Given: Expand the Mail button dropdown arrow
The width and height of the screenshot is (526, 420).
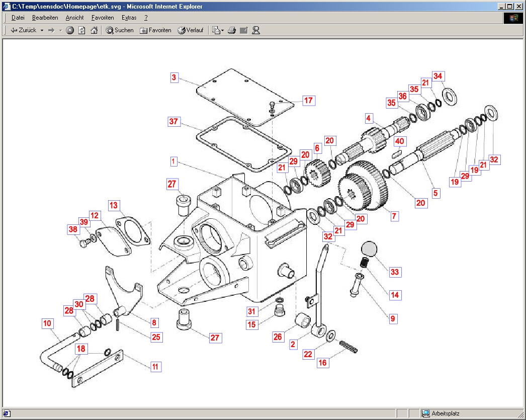Looking at the screenshot, I should [222, 30].
